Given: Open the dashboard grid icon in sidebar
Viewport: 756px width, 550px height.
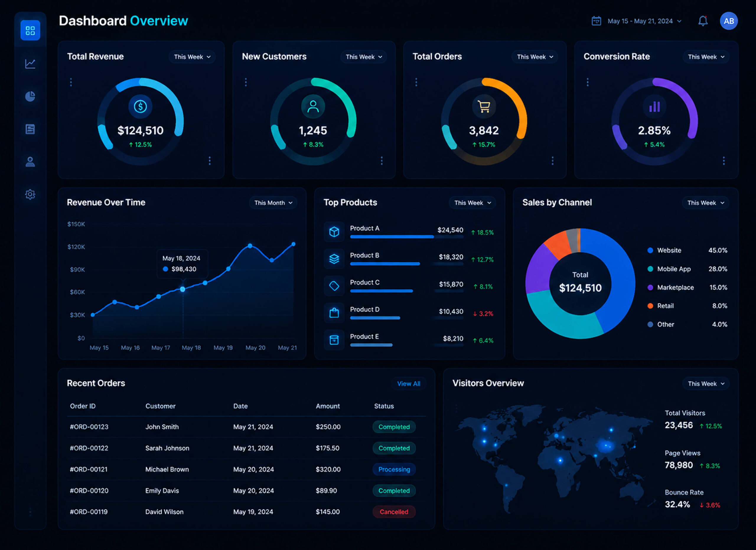Looking at the screenshot, I should (30, 30).
